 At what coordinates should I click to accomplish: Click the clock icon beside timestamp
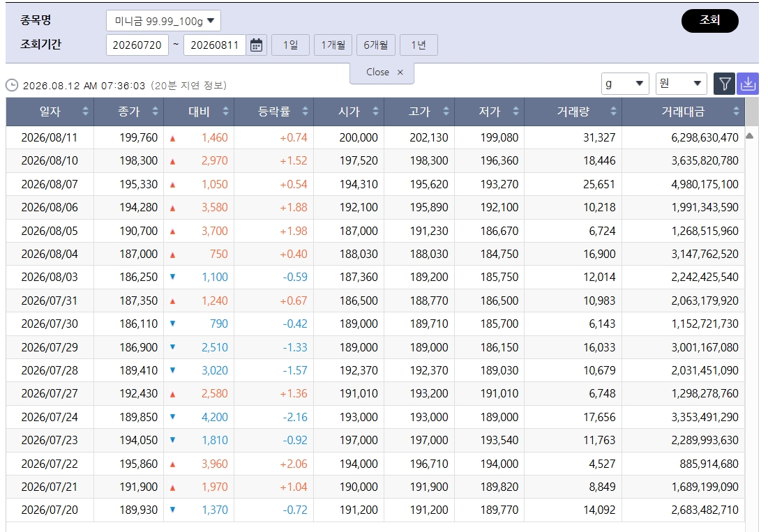(12, 86)
